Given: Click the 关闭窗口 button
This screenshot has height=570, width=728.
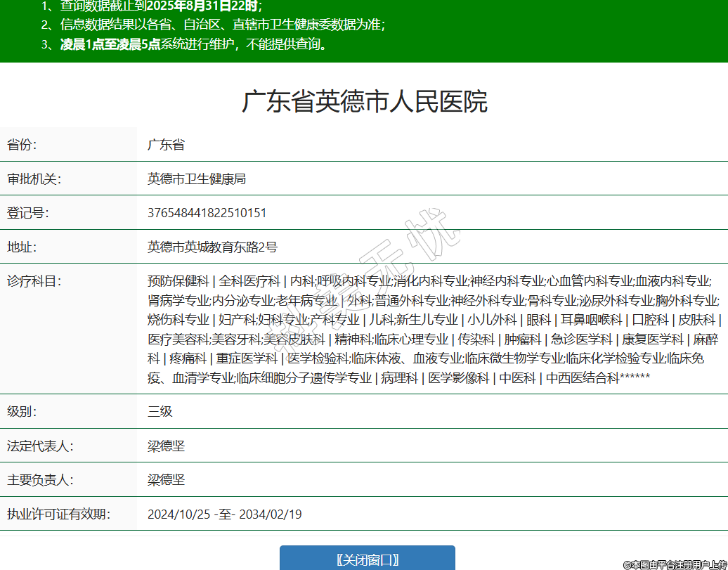Looking at the screenshot, I should [367, 559].
